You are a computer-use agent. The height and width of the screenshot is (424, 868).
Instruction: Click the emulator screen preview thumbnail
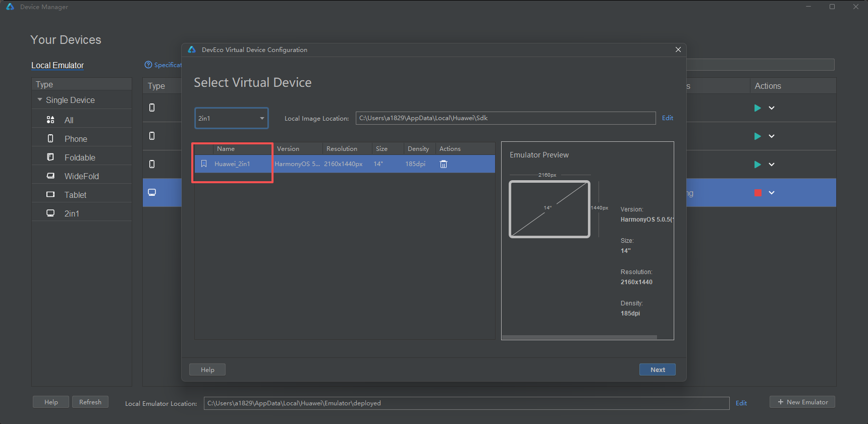point(550,209)
